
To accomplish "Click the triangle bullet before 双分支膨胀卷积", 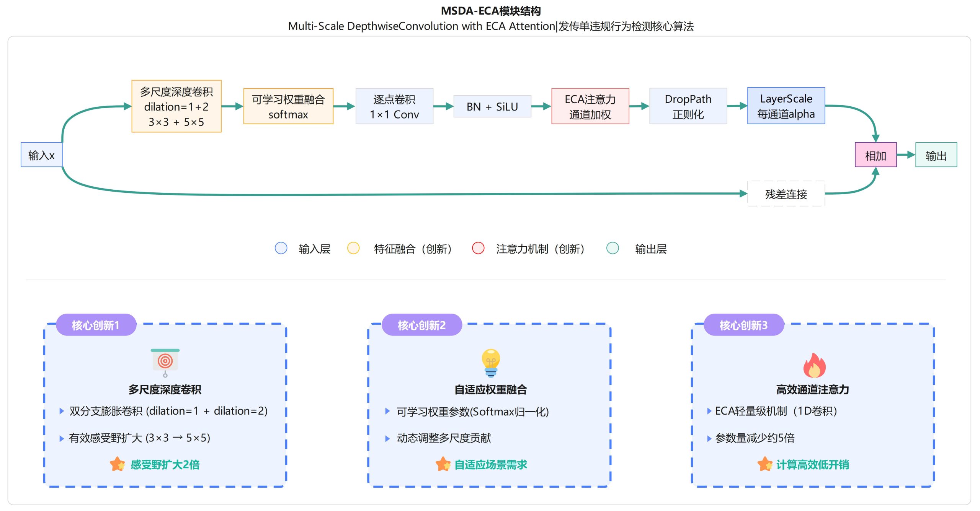I will [x=62, y=411].
